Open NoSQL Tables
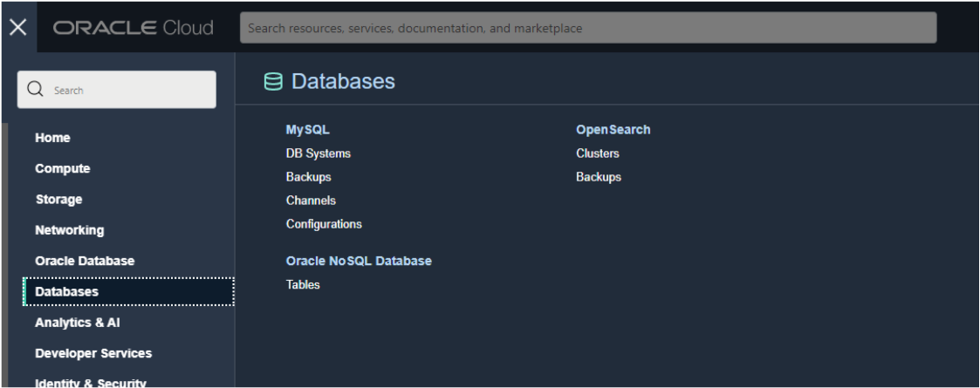The image size is (980, 388). [x=303, y=285]
